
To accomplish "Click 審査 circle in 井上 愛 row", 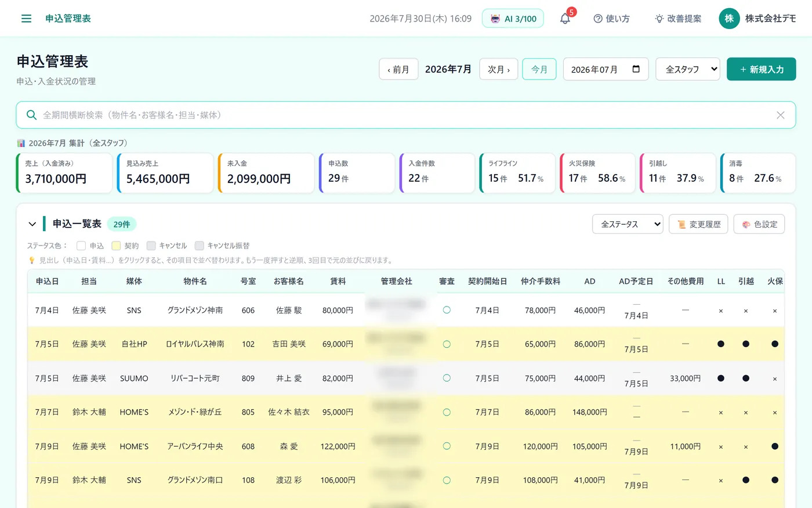I will pyautogui.click(x=447, y=378).
